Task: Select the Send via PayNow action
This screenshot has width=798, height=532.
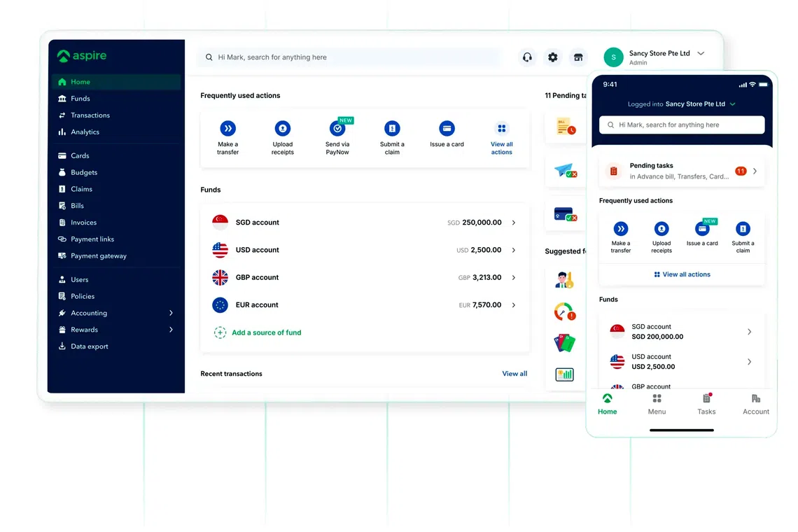Action: (337, 129)
